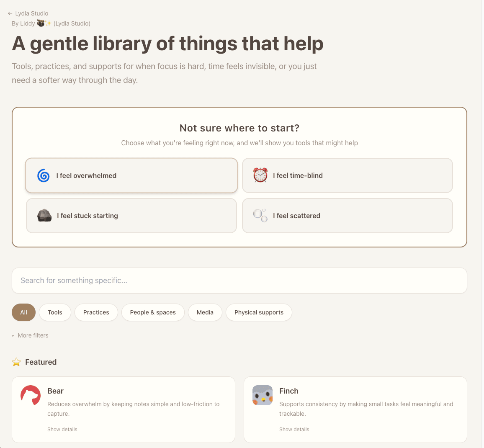Click the star icon next to Featured
Image resolution: width=484 pixels, height=448 pixels.
16,362
